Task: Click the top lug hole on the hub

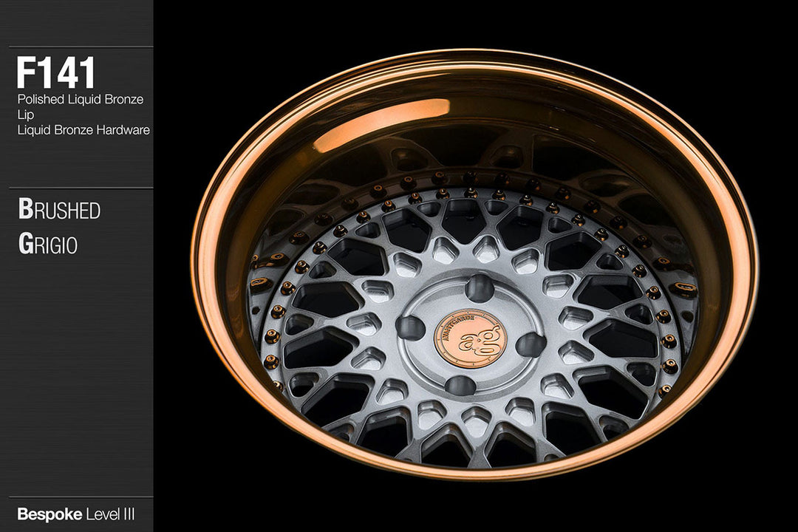Action: coord(480,288)
